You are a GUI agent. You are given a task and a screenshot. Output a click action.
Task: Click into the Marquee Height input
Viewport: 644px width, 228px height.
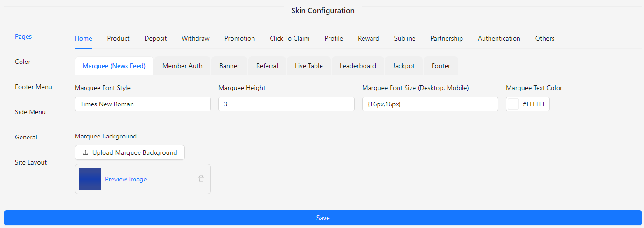pos(287,104)
